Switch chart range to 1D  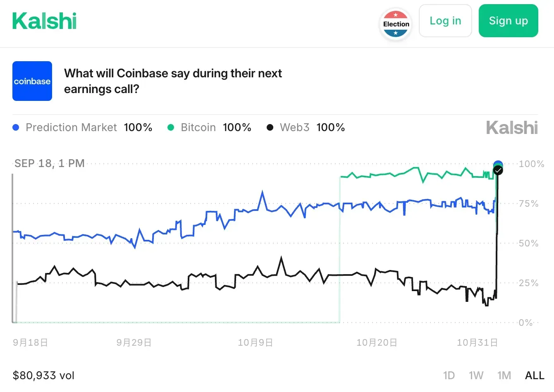[449, 375]
